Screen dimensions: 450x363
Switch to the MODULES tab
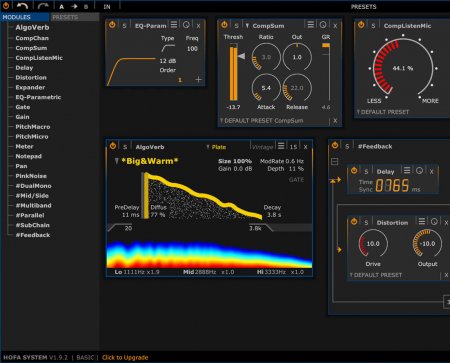25,17
